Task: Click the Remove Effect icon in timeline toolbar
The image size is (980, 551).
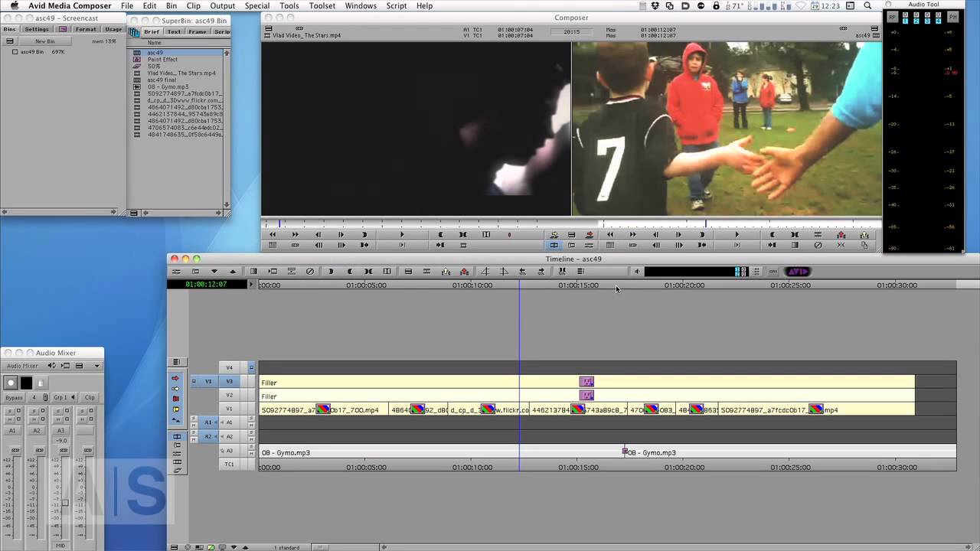Action: click(310, 272)
